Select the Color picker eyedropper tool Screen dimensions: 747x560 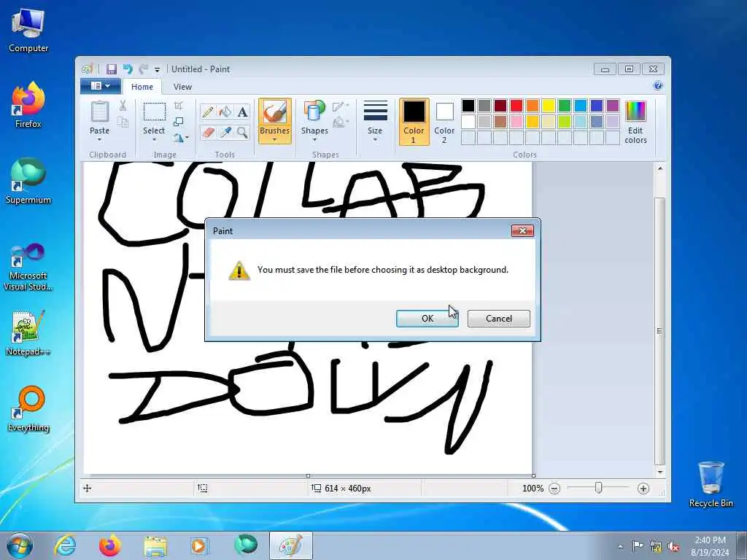click(225, 132)
